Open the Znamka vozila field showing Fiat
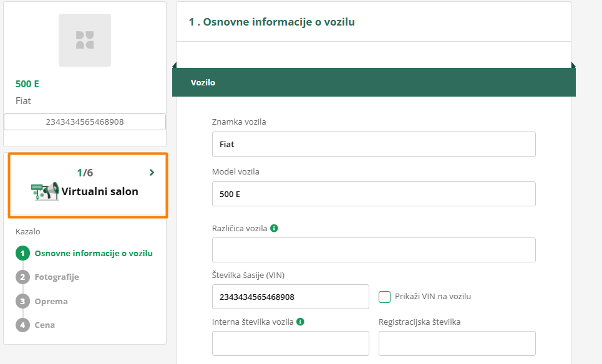Viewport: 602px width, 364px height. [374, 144]
